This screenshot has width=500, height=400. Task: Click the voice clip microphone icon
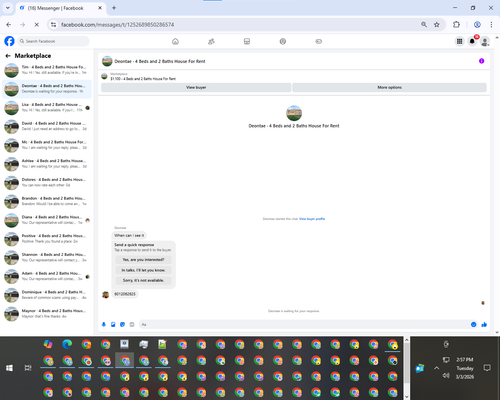(104, 324)
